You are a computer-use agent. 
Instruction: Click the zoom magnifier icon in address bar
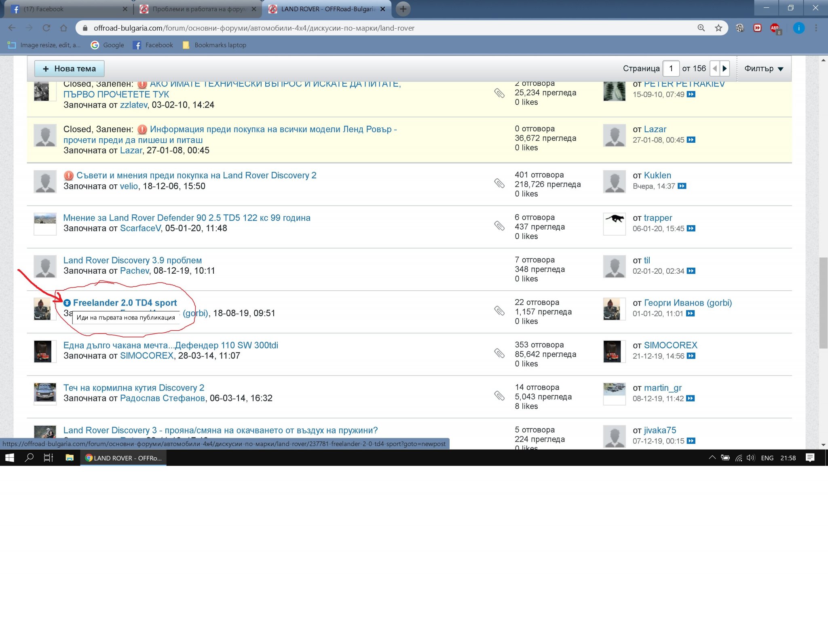point(701,28)
